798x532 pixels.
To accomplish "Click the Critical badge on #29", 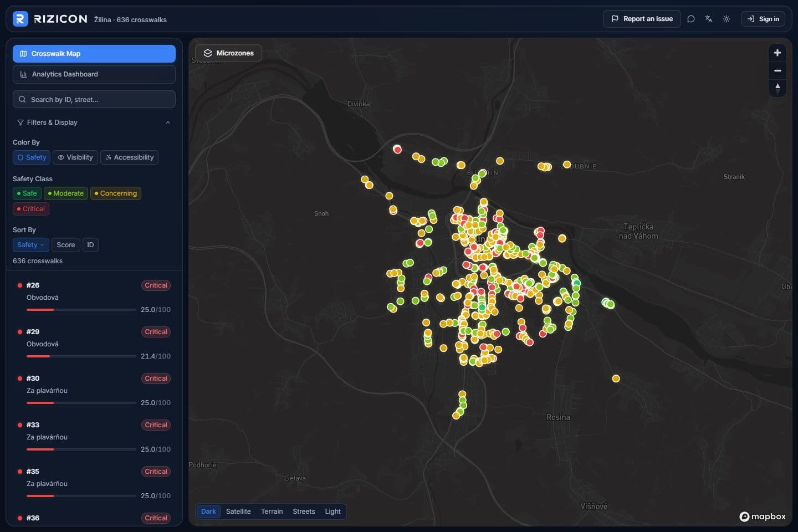I will (x=156, y=332).
